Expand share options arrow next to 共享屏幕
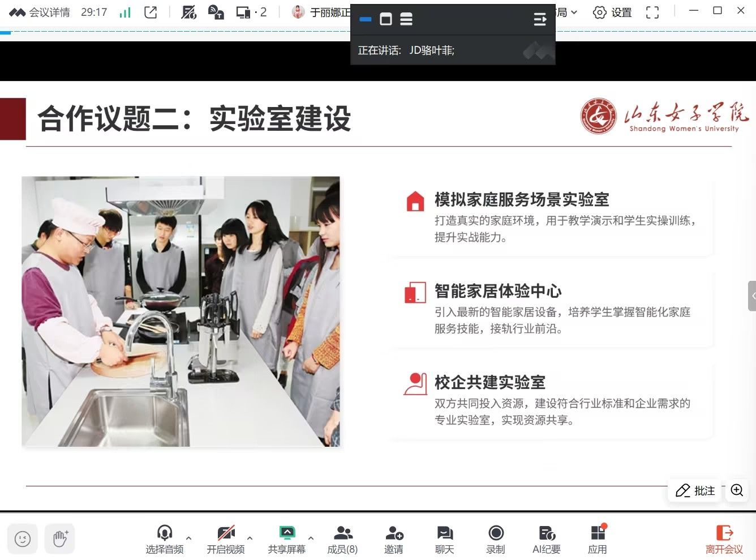 click(x=311, y=538)
